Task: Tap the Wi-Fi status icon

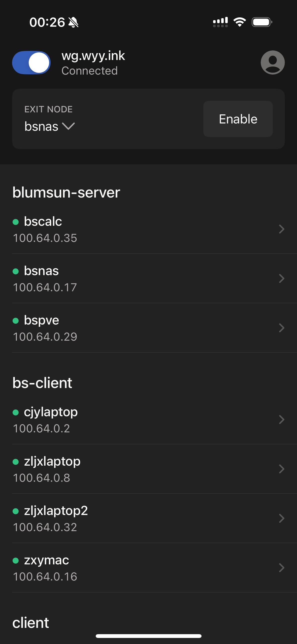Action: [x=240, y=22]
